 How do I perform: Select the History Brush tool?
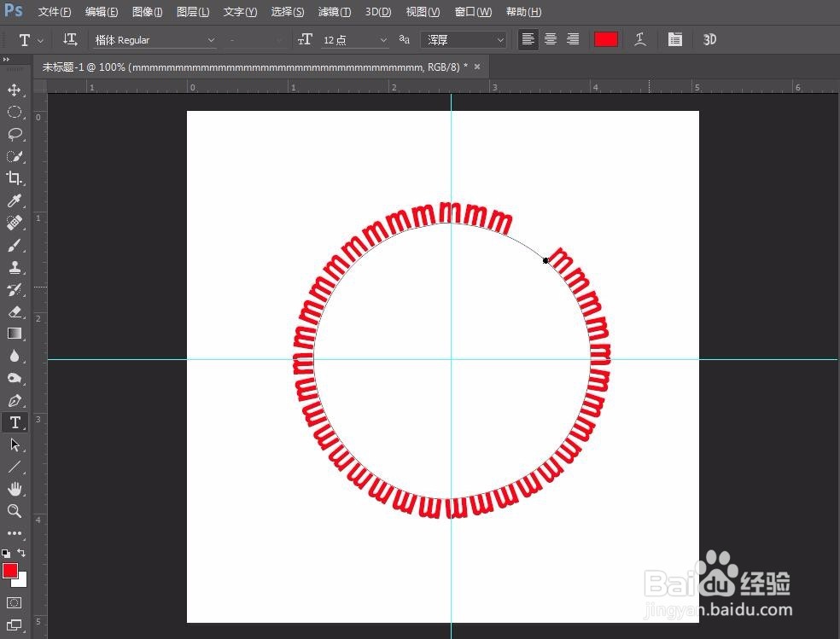coord(15,289)
